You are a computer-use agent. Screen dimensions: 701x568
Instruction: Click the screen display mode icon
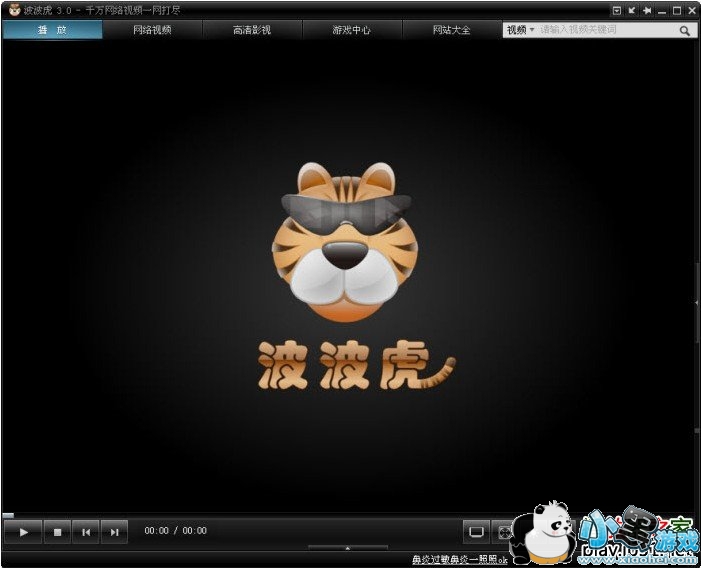tap(476, 532)
